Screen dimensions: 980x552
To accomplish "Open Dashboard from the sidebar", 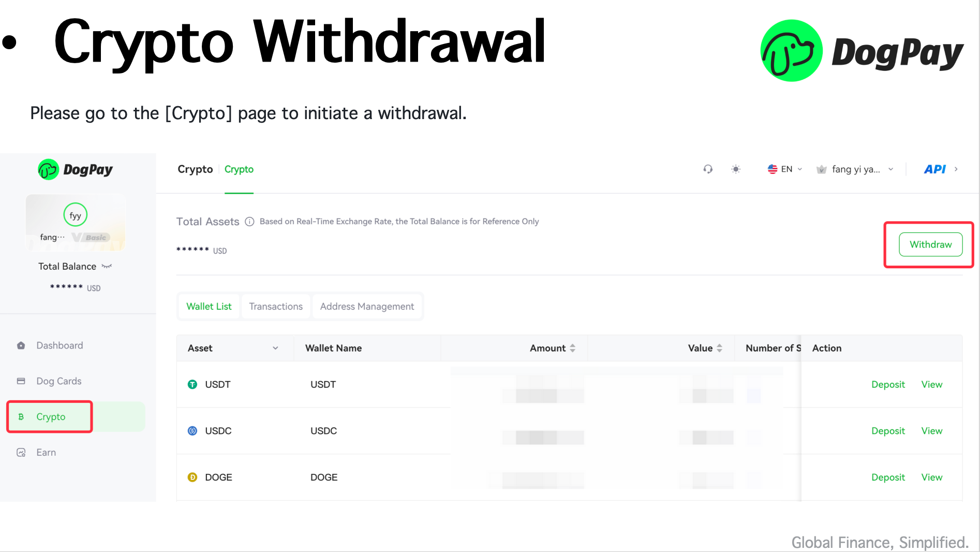I will [x=60, y=345].
